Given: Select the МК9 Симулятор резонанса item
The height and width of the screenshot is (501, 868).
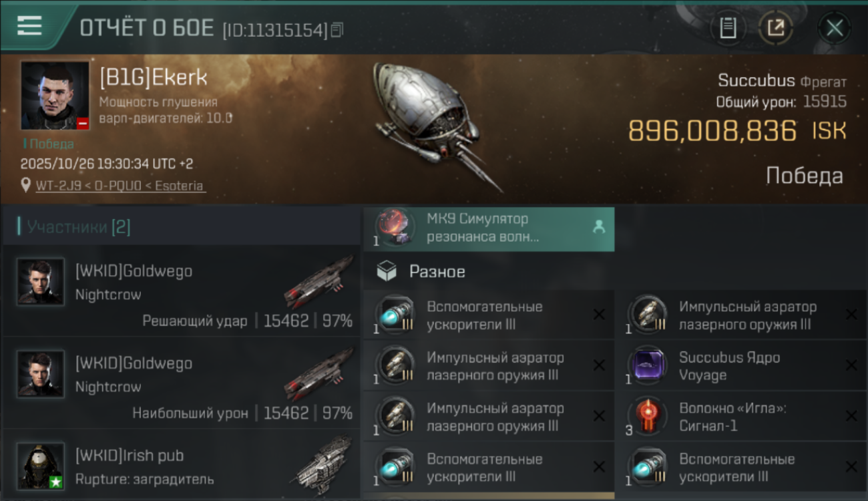Looking at the screenshot, I should click(x=489, y=228).
